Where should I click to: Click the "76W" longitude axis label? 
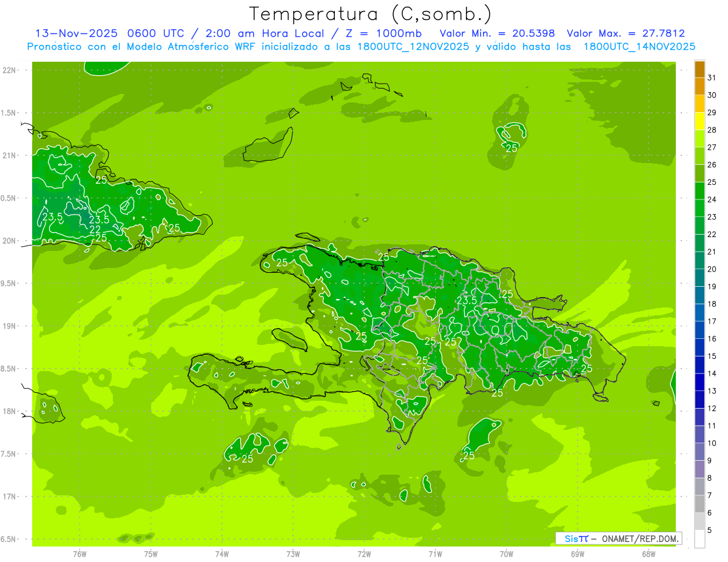point(79,554)
